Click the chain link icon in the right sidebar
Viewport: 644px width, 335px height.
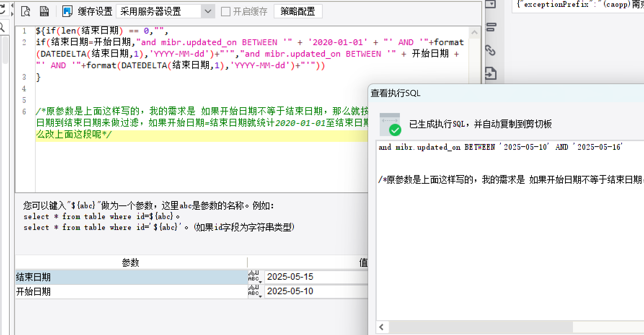pos(490,50)
